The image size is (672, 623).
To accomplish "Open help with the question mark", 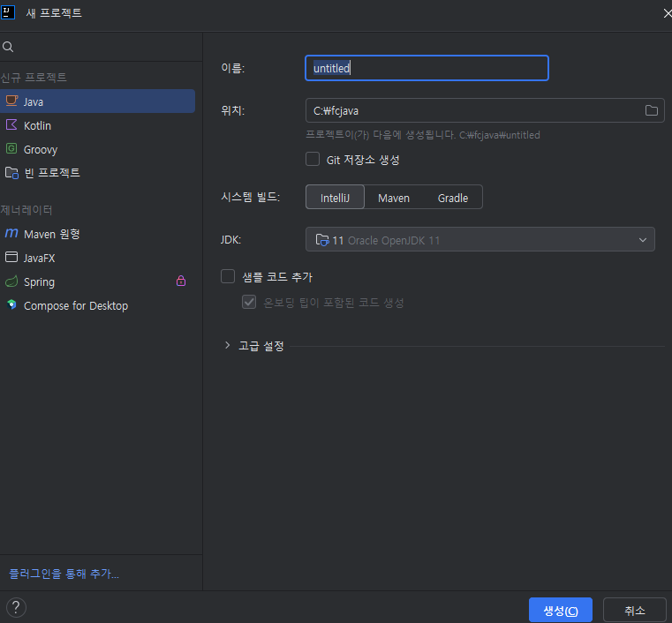I will tap(16, 607).
